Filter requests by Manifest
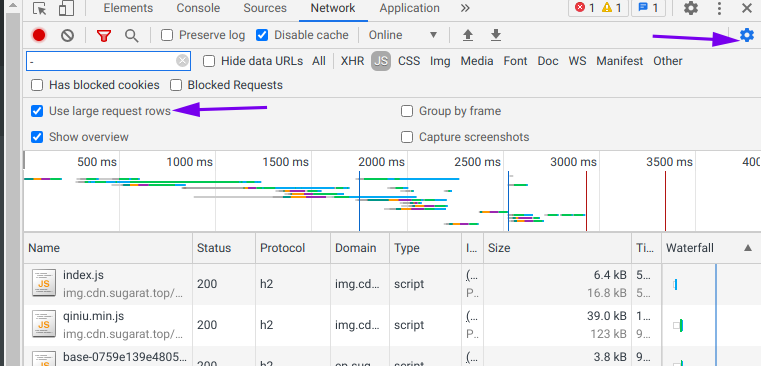The image size is (761, 366). point(620,61)
